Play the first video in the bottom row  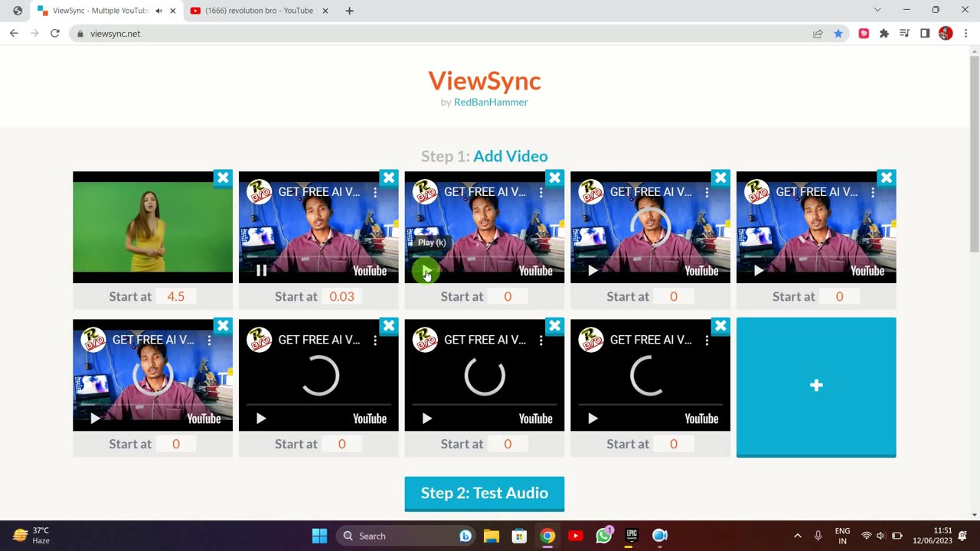click(95, 418)
